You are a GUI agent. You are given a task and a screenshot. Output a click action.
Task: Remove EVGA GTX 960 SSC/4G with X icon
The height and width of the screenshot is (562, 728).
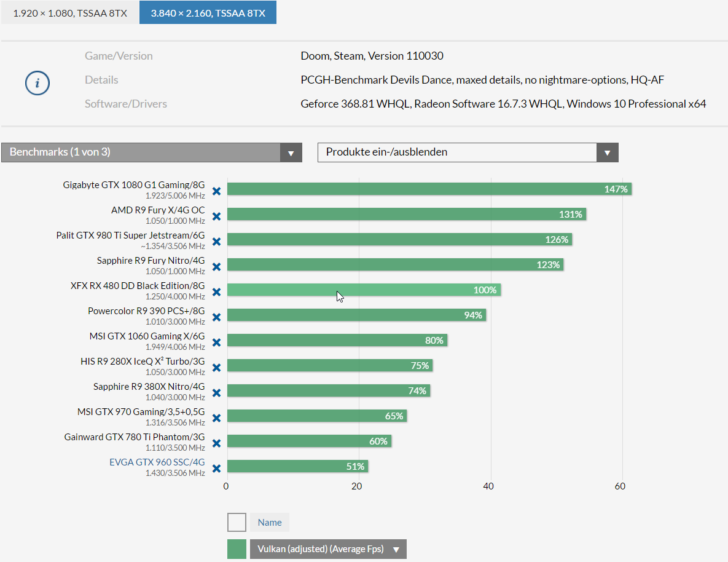click(216, 468)
